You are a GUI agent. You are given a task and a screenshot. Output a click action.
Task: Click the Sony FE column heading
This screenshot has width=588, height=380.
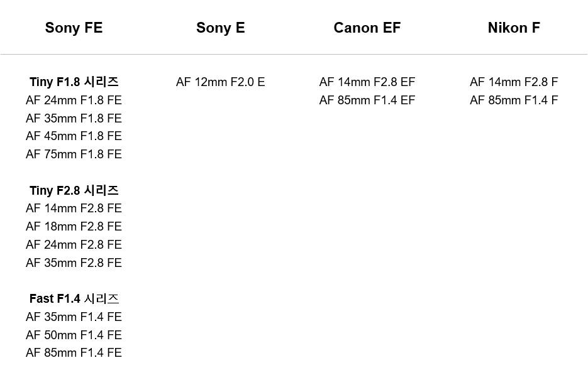pyautogui.click(x=74, y=28)
